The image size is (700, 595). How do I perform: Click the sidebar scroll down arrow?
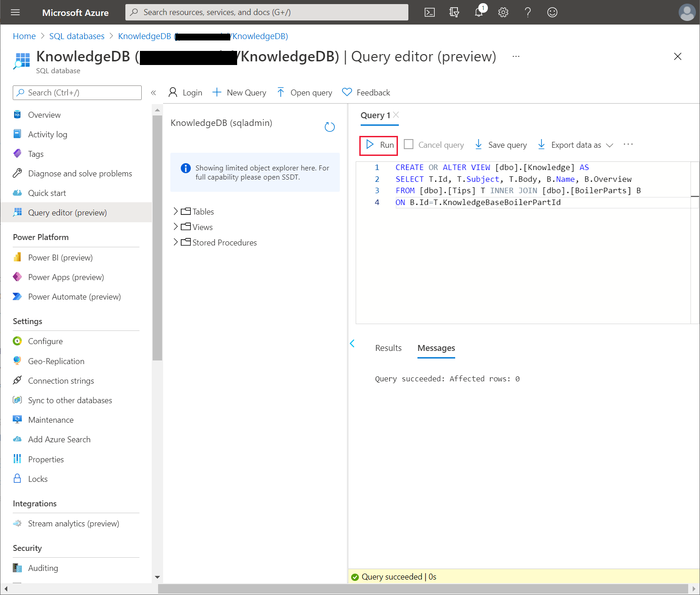157,577
